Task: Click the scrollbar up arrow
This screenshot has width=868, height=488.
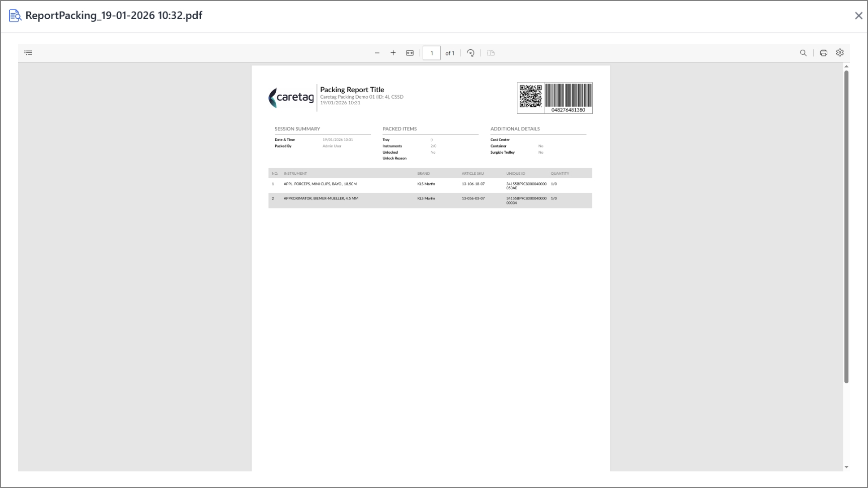Action: tap(846, 66)
